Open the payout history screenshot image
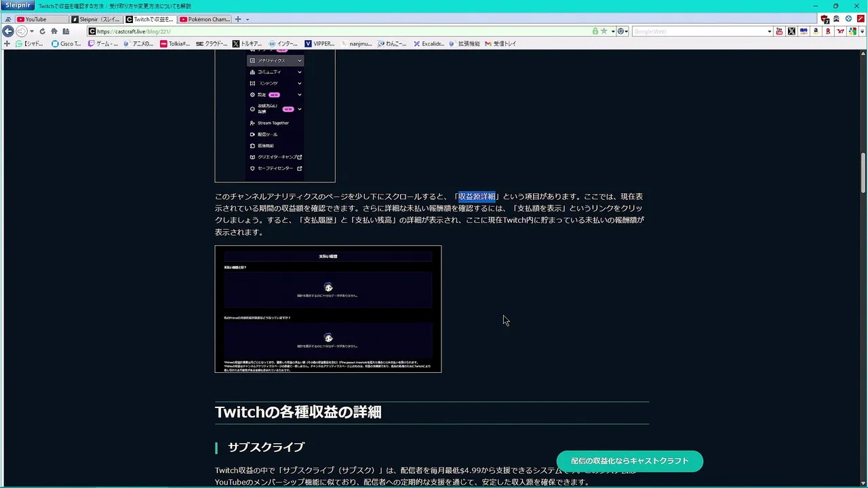Screen dimensions: 868x488 (328, 309)
